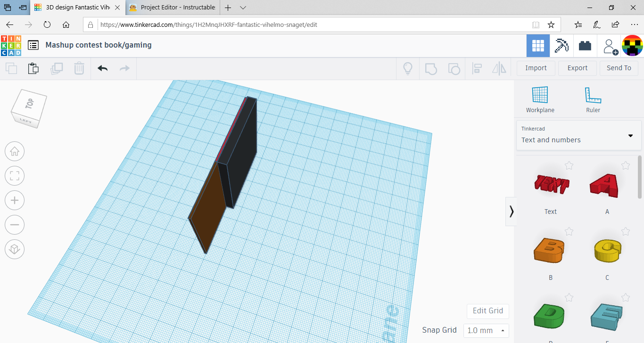Click the shapes panel scrollbar
Image resolution: width=644 pixels, height=343 pixels.
(x=640, y=177)
